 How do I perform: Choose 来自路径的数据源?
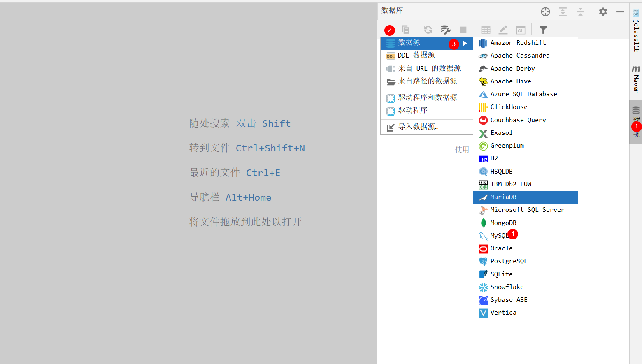click(427, 81)
